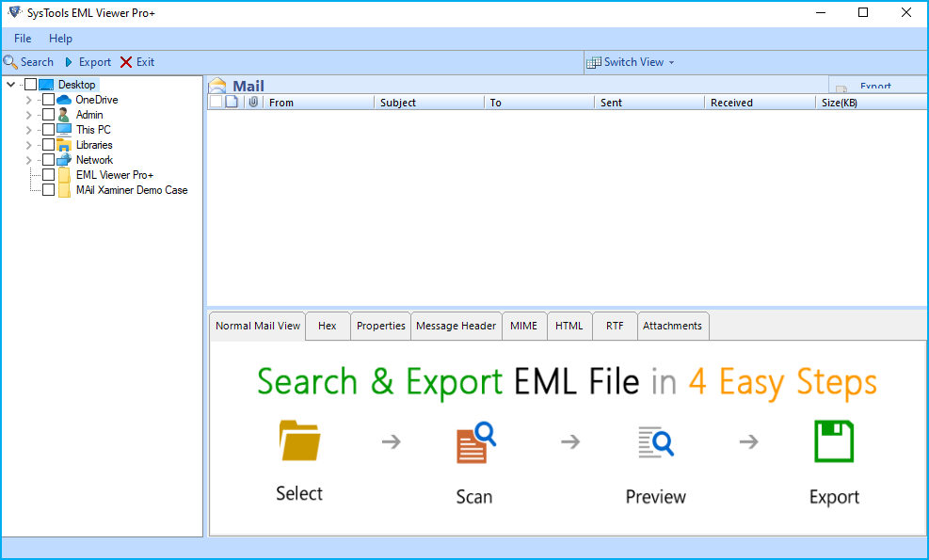This screenshot has width=929, height=560.
Task: Switch to the HTML tab
Action: (569, 326)
